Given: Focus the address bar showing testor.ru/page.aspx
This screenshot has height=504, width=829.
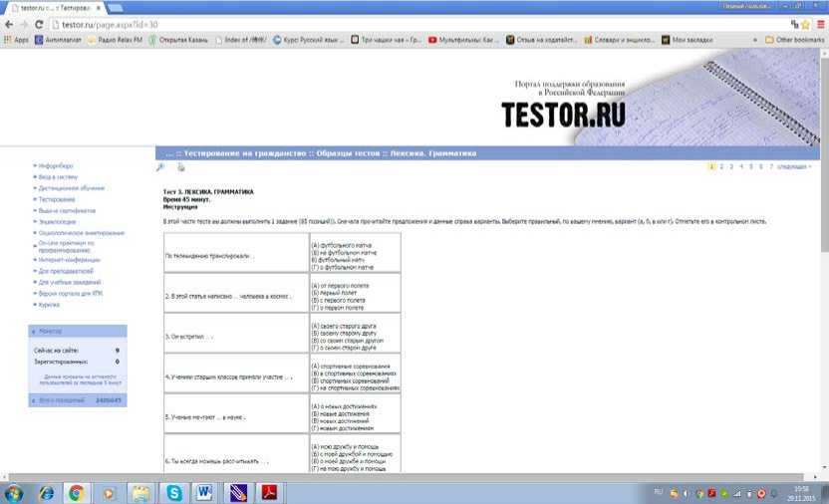Looking at the screenshot, I should coord(417,24).
